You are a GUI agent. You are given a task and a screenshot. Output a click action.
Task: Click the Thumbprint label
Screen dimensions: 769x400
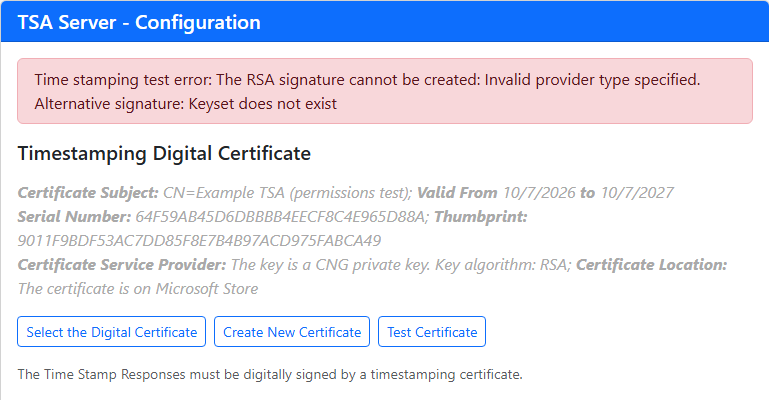coord(481,217)
